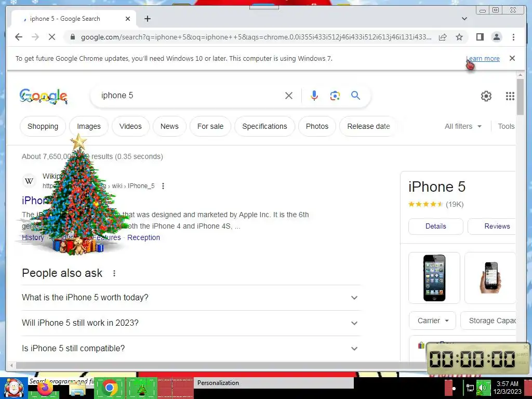Clear the search box text
This screenshot has height=399, width=532.
point(289,96)
